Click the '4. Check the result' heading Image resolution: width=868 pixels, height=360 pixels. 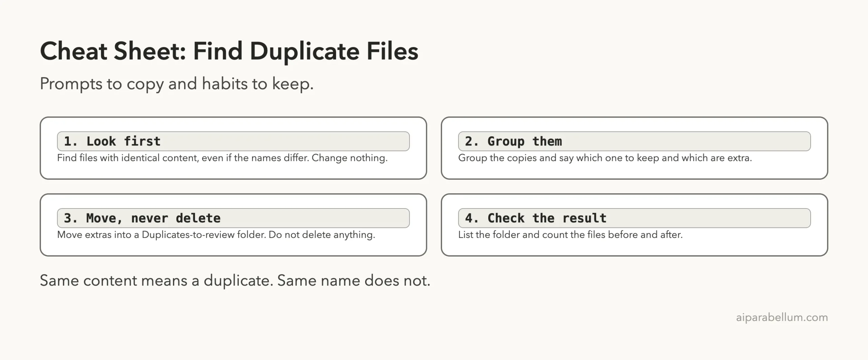(x=634, y=218)
